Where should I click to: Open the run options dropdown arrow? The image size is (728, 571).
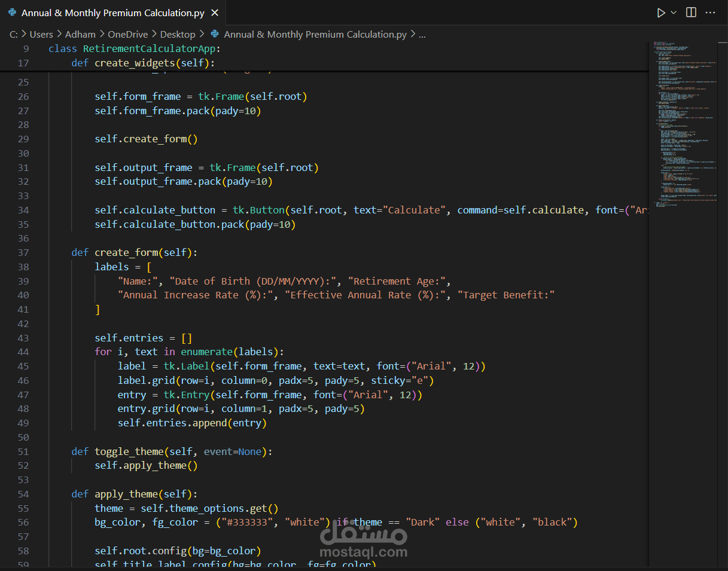pyautogui.click(x=674, y=13)
